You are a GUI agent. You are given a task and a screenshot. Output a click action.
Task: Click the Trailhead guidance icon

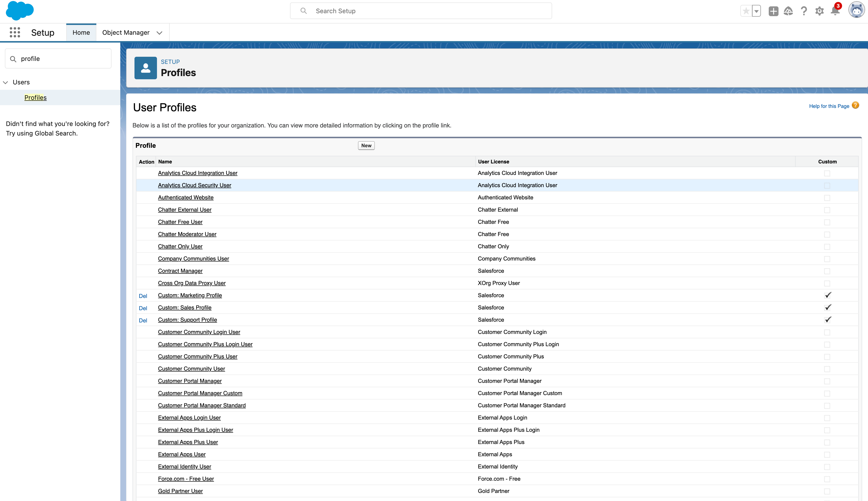[x=788, y=11]
